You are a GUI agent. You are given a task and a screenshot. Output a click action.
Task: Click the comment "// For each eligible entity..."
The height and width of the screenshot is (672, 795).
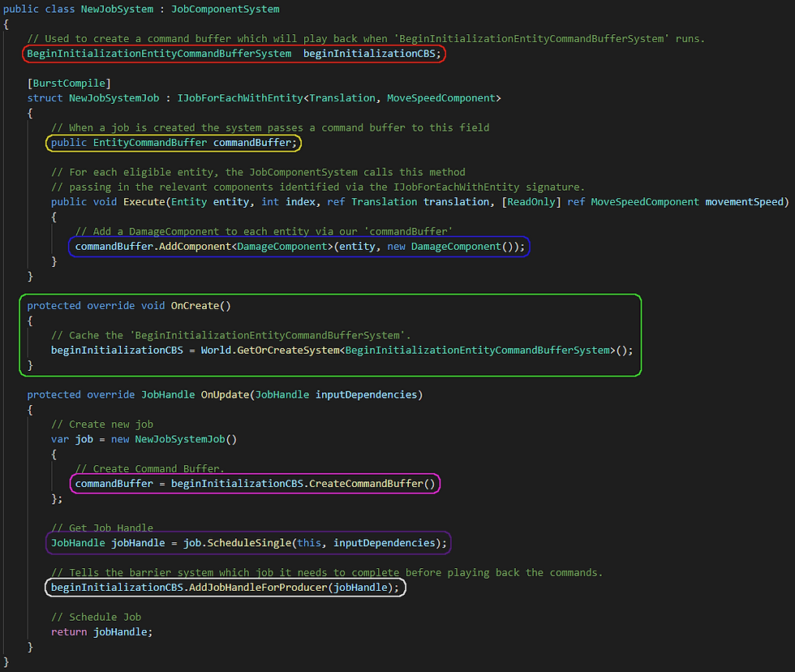[258, 172]
